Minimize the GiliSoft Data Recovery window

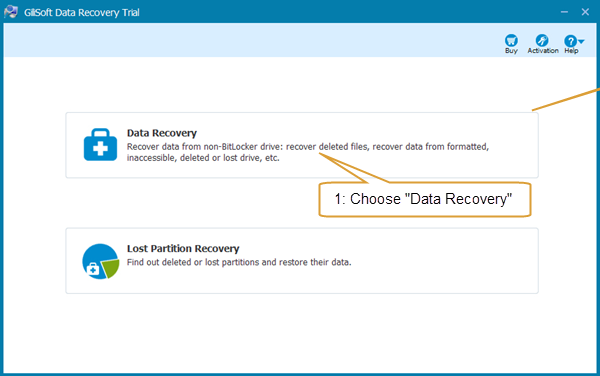pyautogui.click(x=564, y=12)
